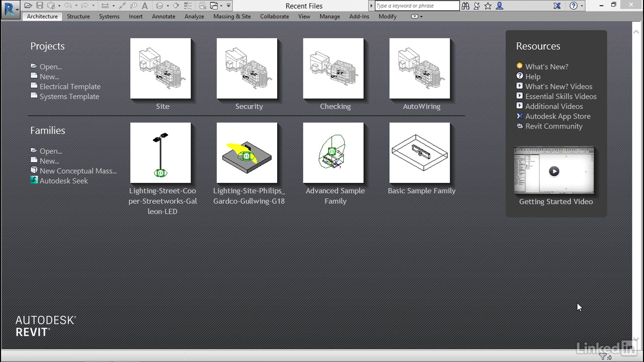Click the Redo arrow icon

85,6
